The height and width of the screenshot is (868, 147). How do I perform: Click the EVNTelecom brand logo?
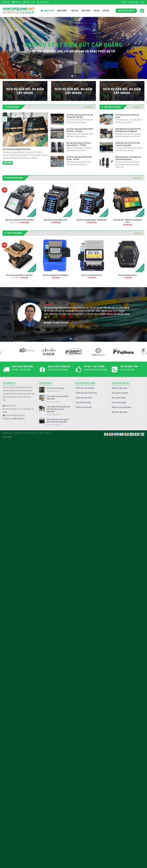pos(98,352)
